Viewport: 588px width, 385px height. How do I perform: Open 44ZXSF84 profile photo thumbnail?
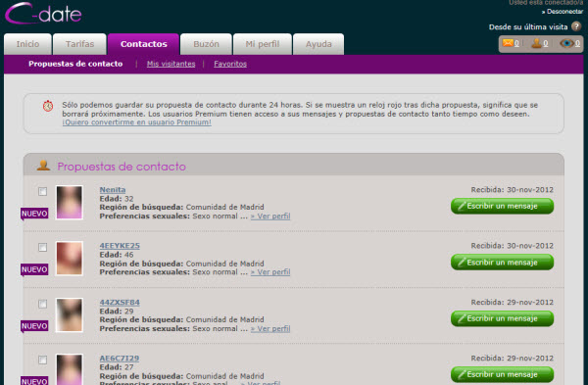tap(70, 314)
